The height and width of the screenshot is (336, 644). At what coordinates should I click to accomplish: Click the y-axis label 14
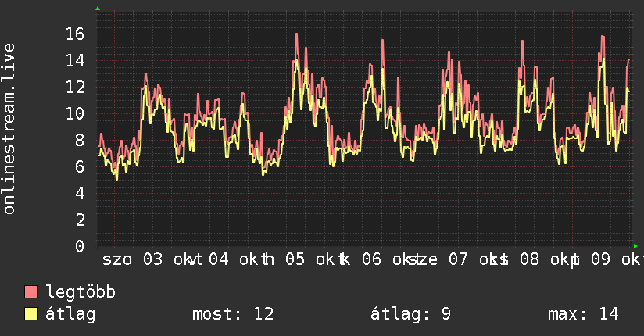tap(75, 61)
